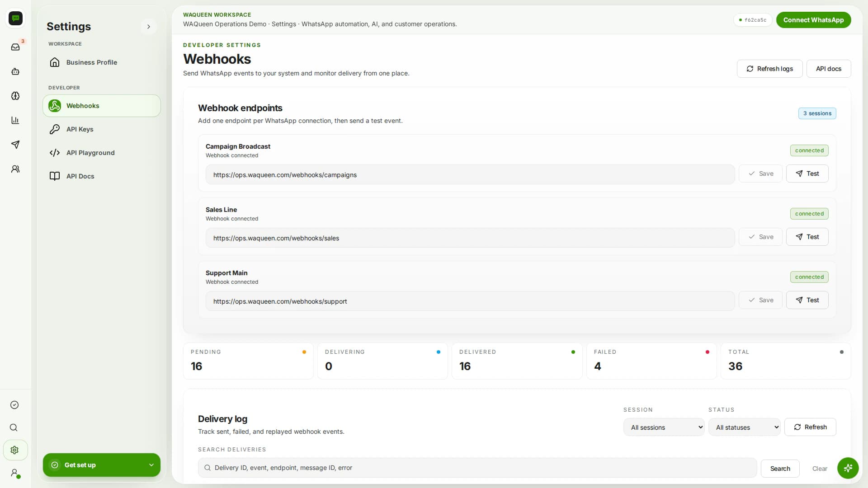The width and height of the screenshot is (868, 488).
Task: Open API Keys page
Action: pos(102,129)
